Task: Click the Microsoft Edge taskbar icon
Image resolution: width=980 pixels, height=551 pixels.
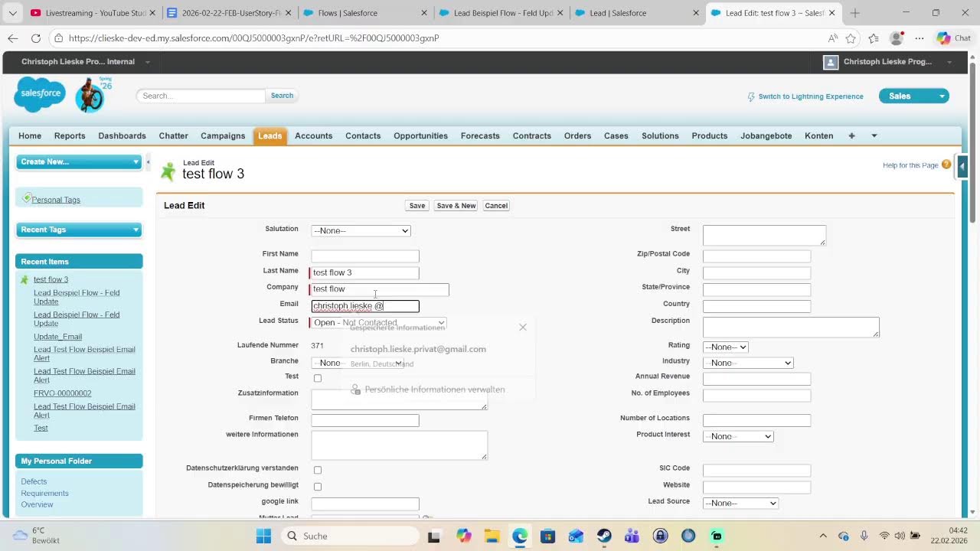Action: click(x=520, y=536)
